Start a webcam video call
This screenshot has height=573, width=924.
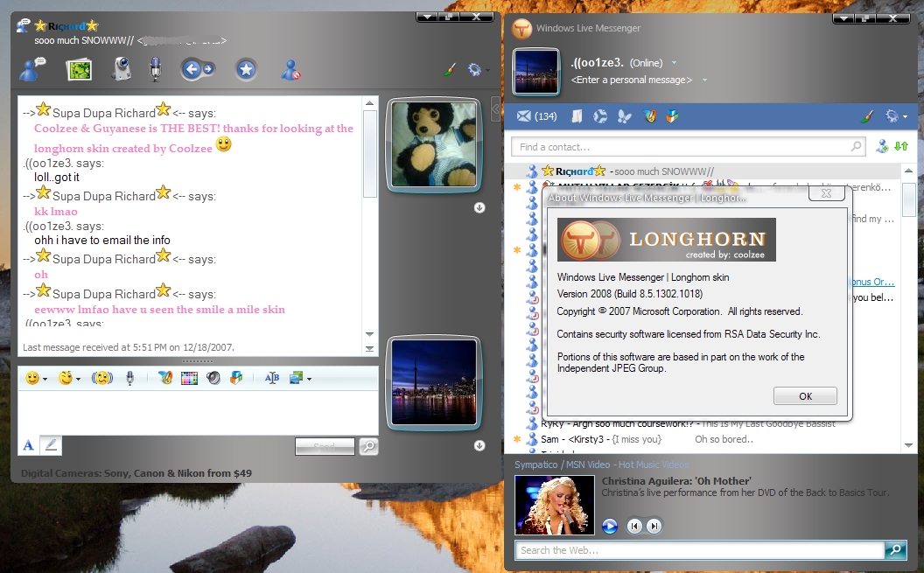(x=122, y=69)
